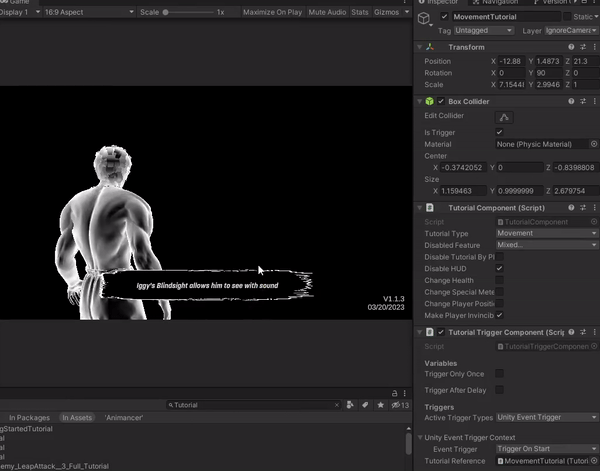Select the In Packages search scope

[x=29, y=417]
